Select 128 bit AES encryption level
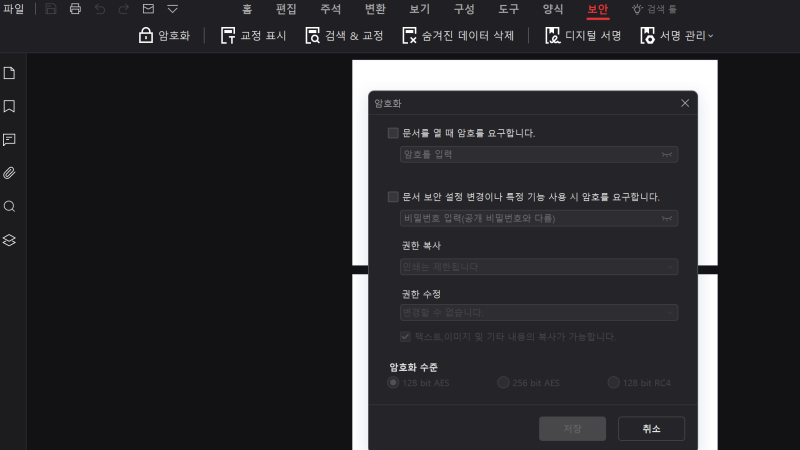 tap(393, 383)
